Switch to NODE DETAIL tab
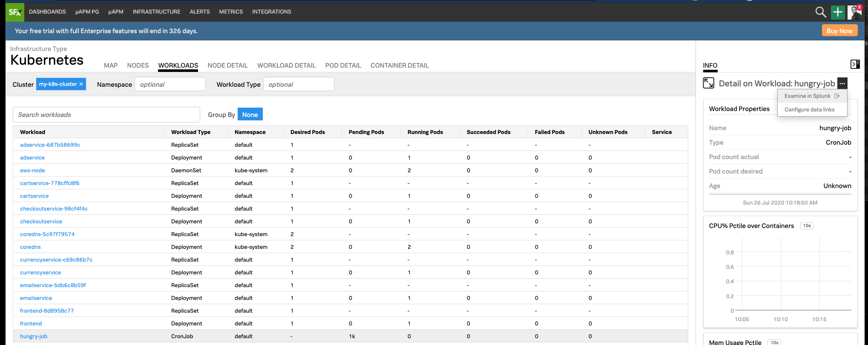Viewport: 868px width, 345px height. 227,66
